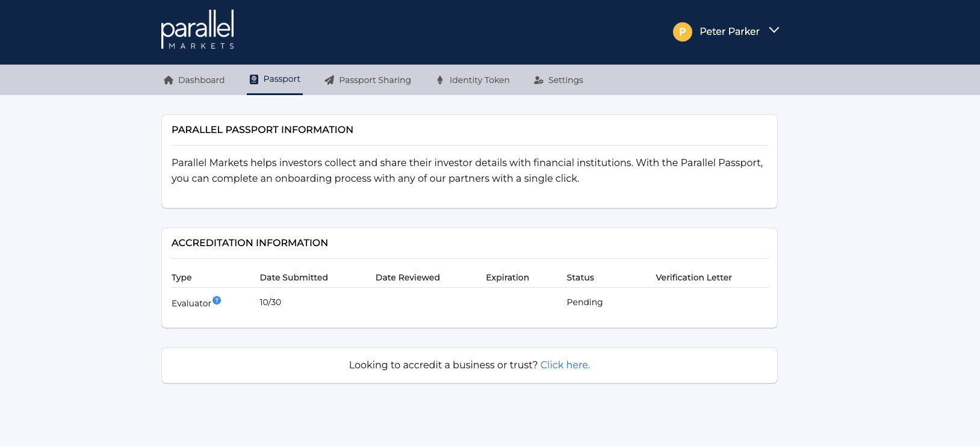Click the Verification Letter column header

[x=693, y=277]
